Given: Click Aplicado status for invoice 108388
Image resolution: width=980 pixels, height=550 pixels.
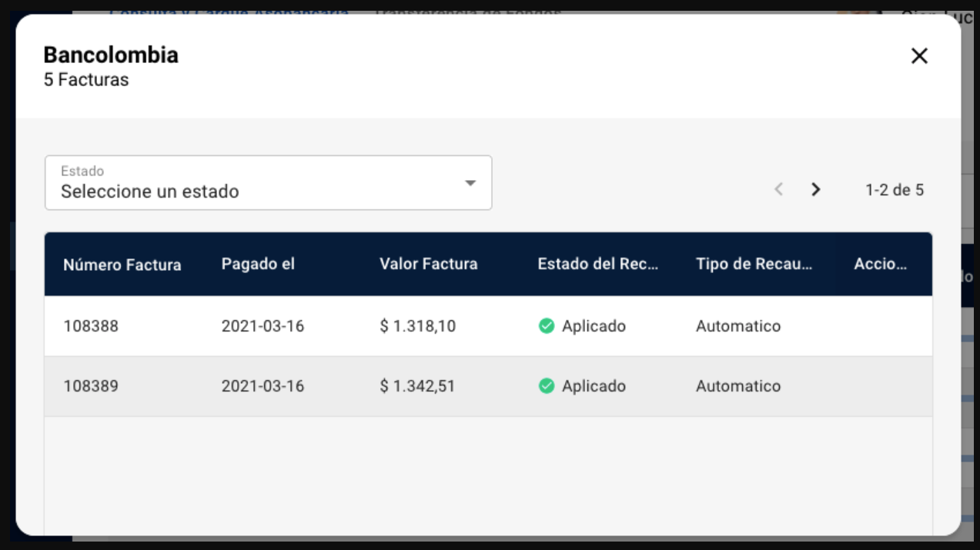Looking at the screenshot, I should (x=594, y=326).
